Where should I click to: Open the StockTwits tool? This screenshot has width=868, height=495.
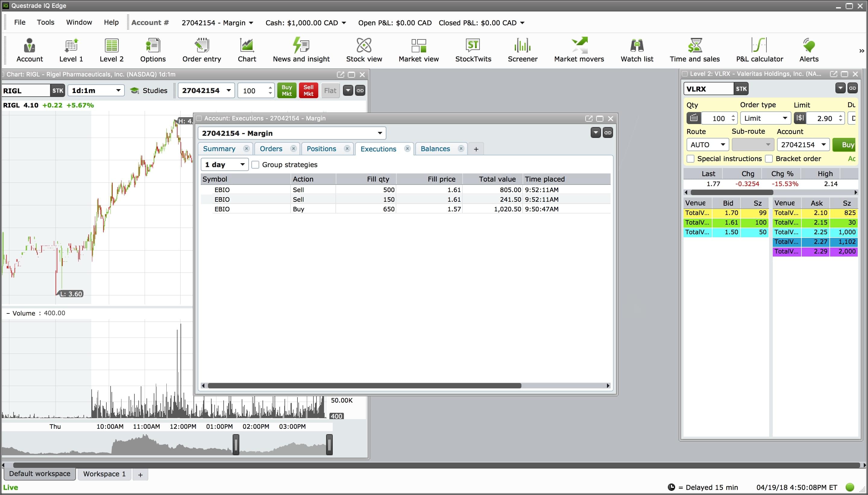(x=473, y=50)
